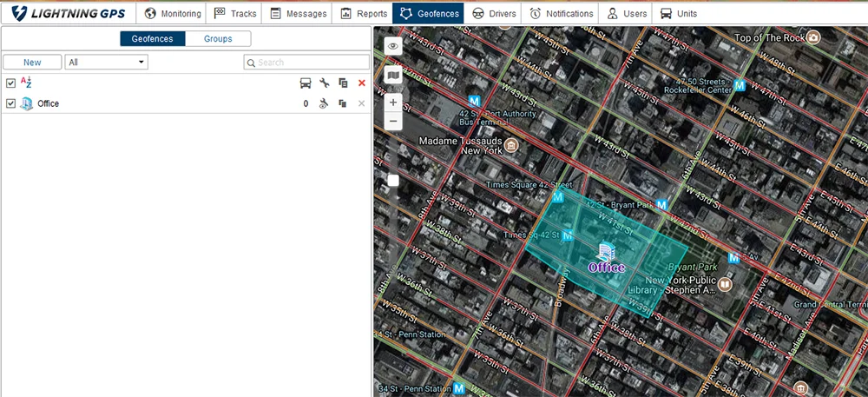Viewport: 868px width, 397px height.
Task: Click the Port Authority Bus Terminal metro icon
Action: pyautogui.click(x=474, y=102)
